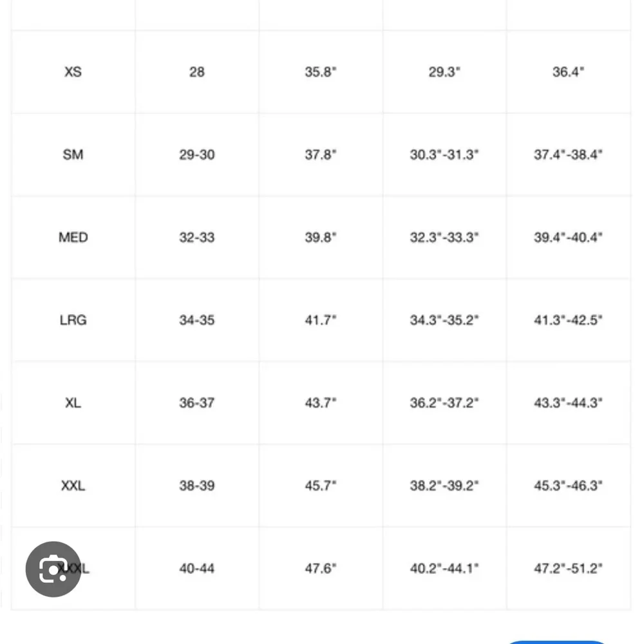Click the XL size label
644x644 pixels.
tap(73, 403)
